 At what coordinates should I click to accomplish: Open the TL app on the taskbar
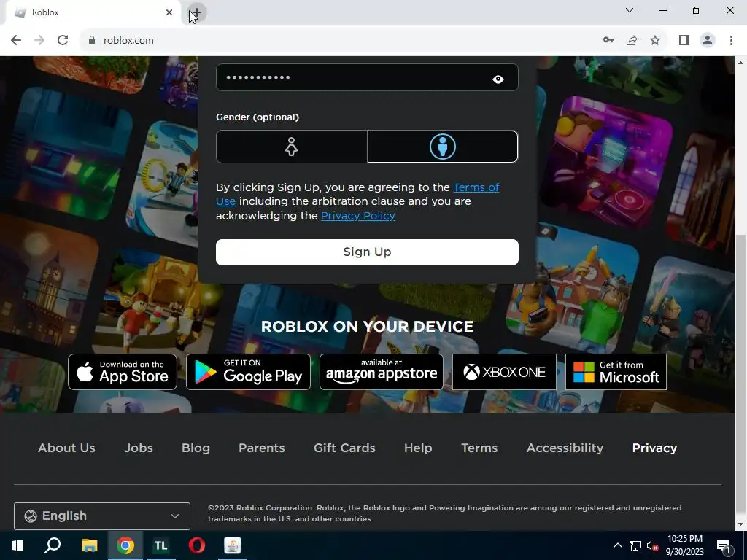tap(161, 545)
